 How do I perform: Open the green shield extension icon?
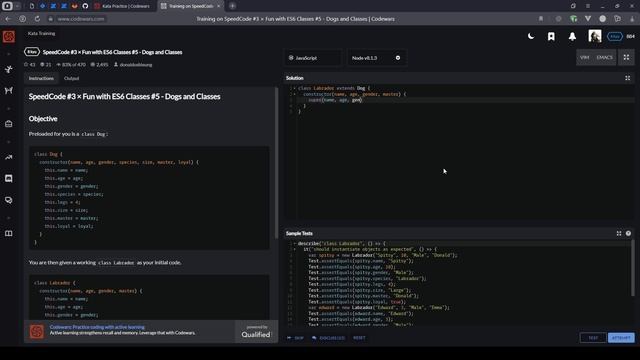(x=573, y=19)
